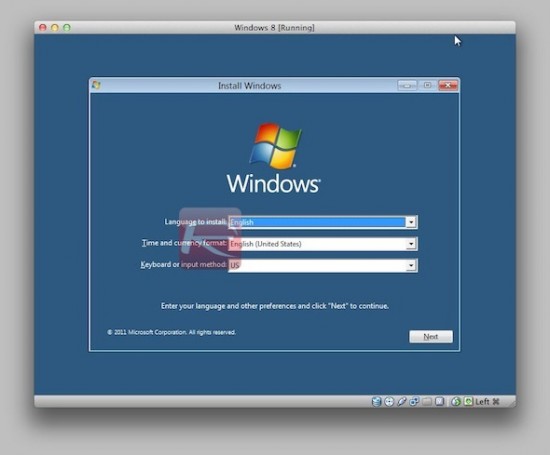
Task: Click the mouse integration status icon
Action: click(x=456, y=401)
